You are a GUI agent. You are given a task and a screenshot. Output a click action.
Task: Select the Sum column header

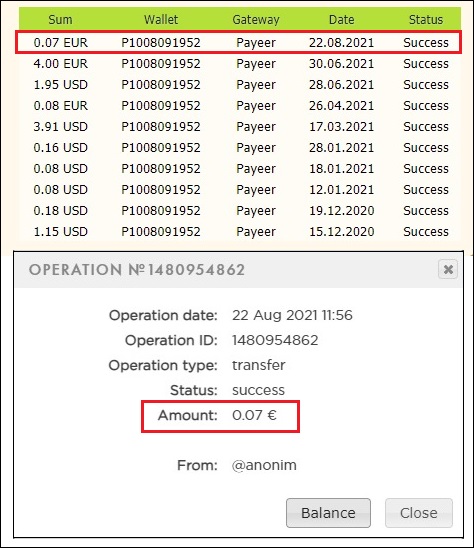point(60,20)
